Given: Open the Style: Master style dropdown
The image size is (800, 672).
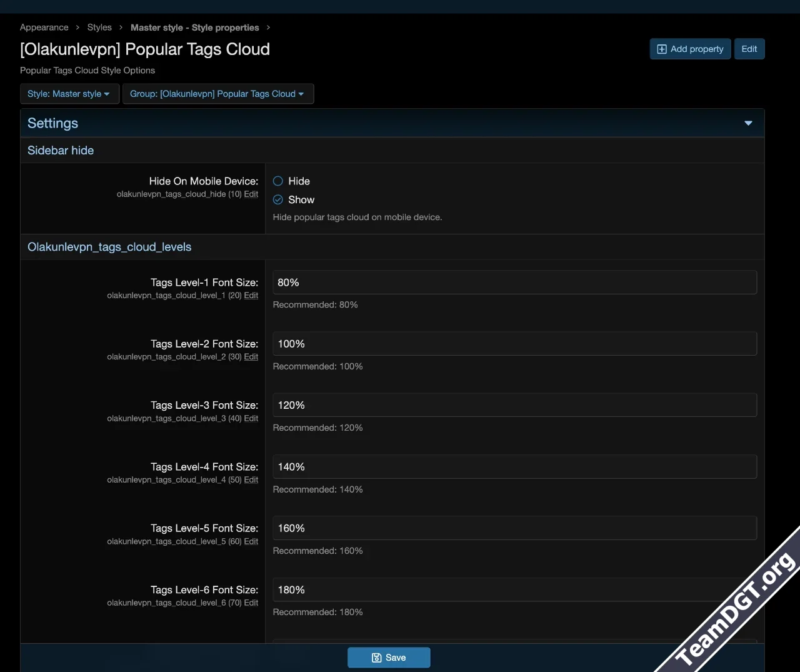Looking at the screenshot, I should (x=69, y=94).
